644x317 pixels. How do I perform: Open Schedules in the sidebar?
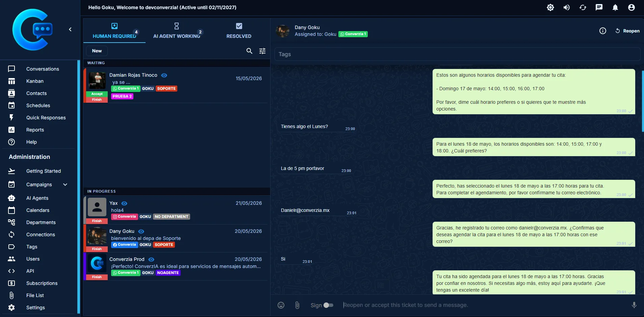coord(39,105)
